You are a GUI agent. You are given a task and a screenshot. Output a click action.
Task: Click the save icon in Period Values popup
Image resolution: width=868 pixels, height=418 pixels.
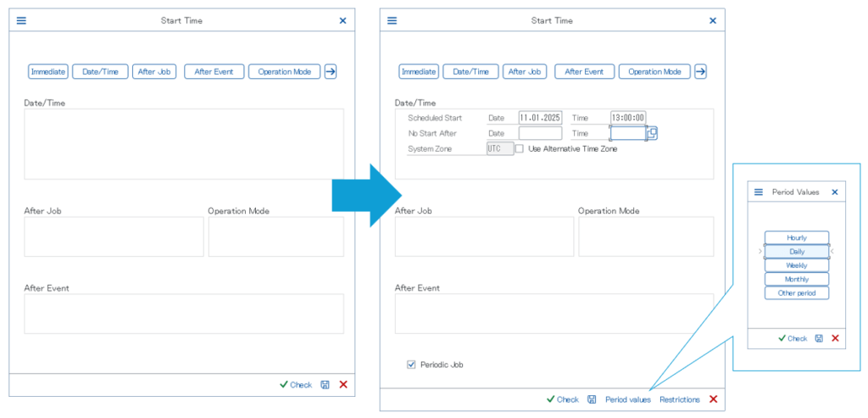tap(819, 338)
